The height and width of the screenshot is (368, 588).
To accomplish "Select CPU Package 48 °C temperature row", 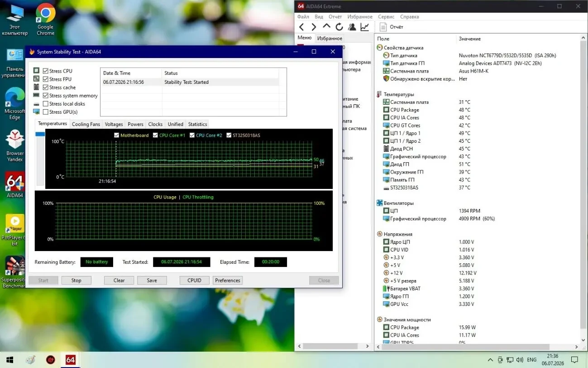I will (477, 110).
